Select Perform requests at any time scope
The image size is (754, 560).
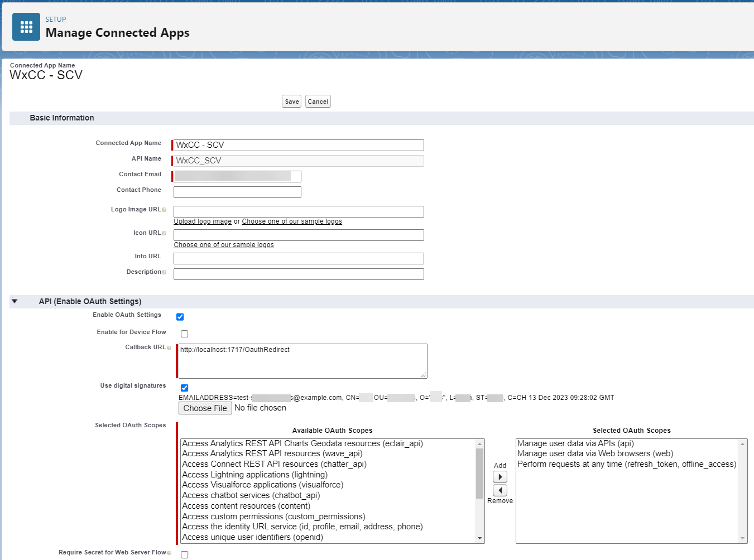tap(627, 464)
